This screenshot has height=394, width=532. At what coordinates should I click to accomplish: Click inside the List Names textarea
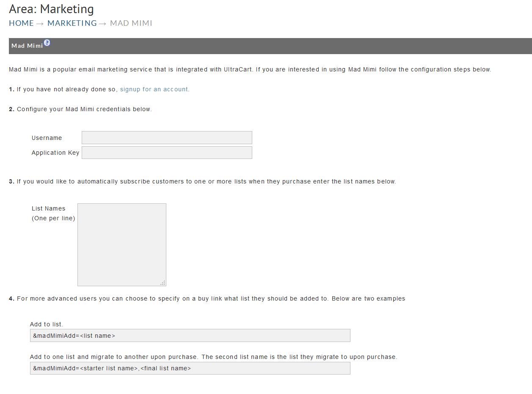point(122,245)
